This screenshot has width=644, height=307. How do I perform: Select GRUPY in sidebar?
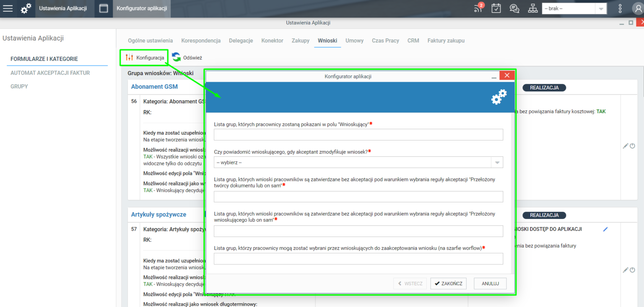point(19,86)
